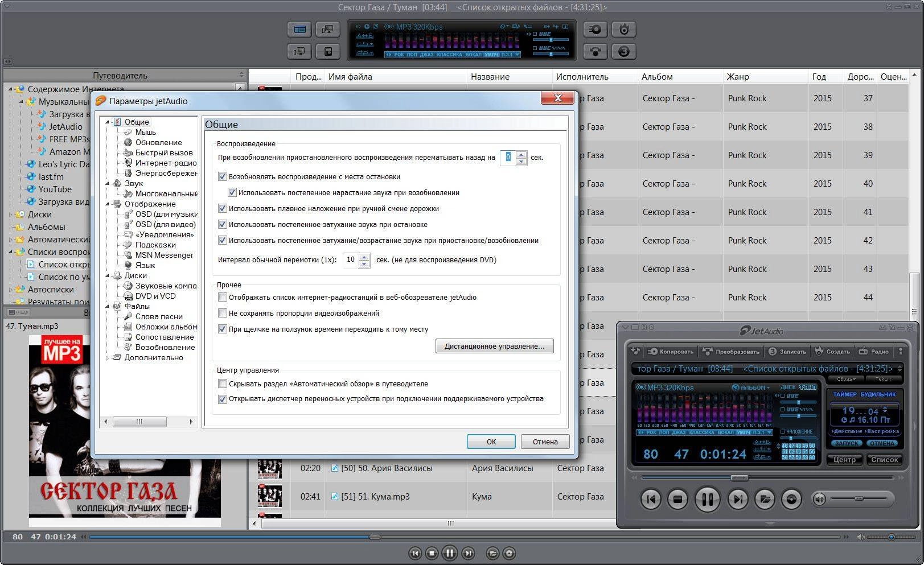
Task: Select Мышь in the settings tree
Action: 146,132
